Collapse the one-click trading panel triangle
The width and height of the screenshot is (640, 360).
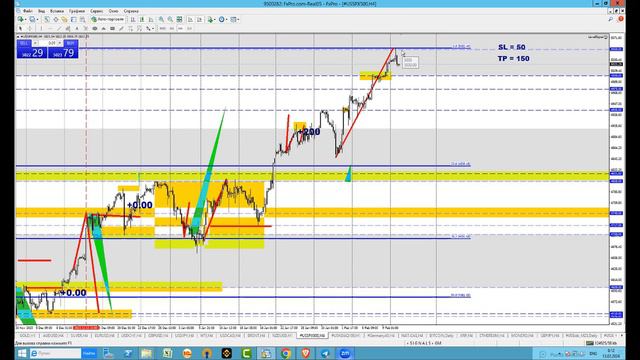pyautogui.click(x=18, y=37)
